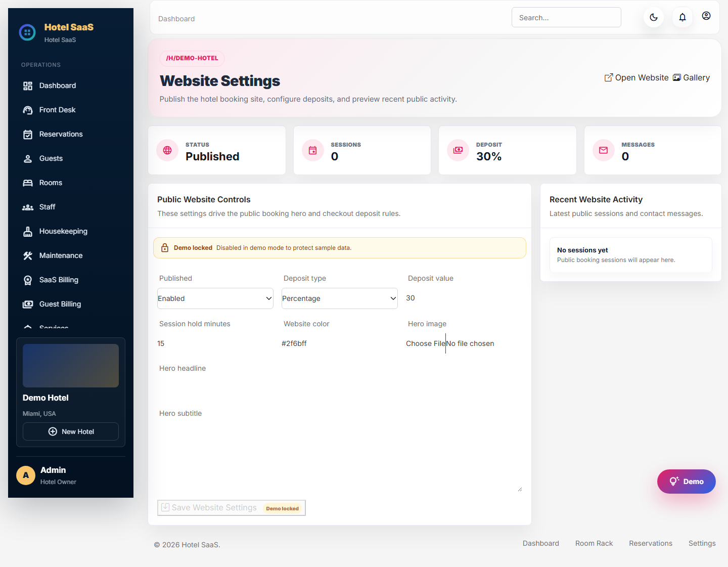This screenshot has height=567, width=728.
Task: Click the floating Demo button
Action: click(687, 482)
